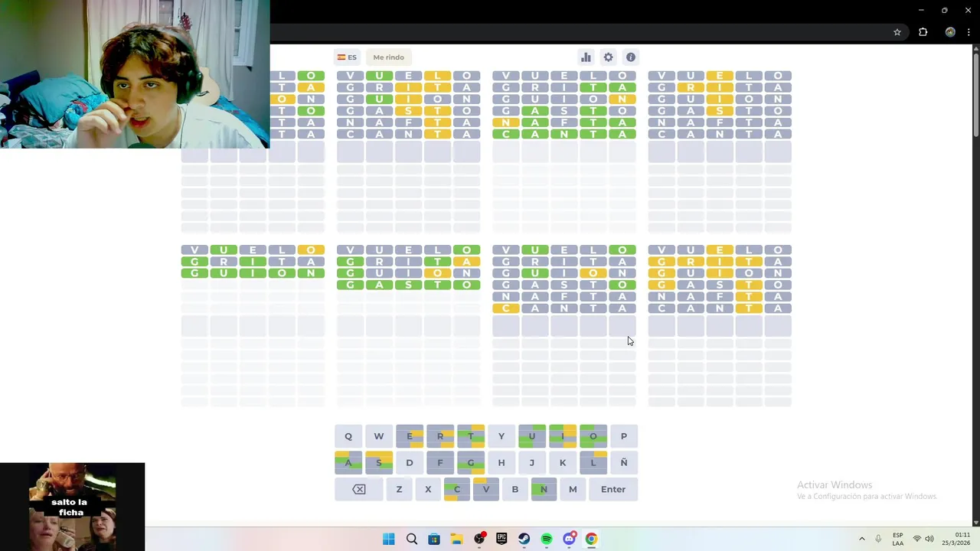This screenshot has height=551, width=980.
Task: Tap the W key on the keyboard
Action: (379, 436)
